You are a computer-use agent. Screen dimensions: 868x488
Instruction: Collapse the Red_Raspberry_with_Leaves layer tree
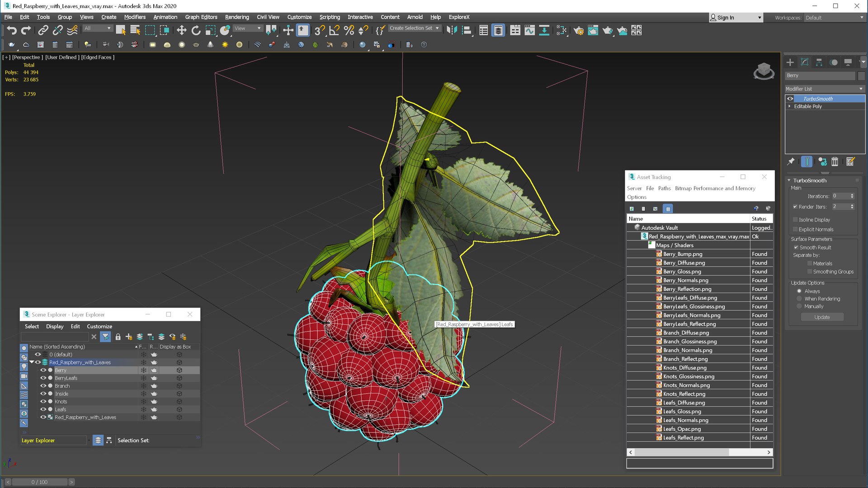32,362
